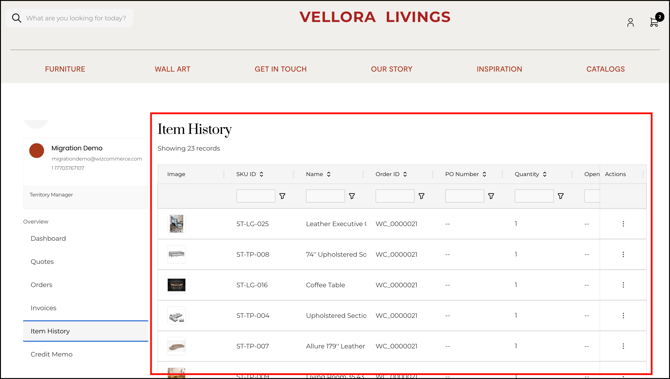Viewport: 670px width, 379px height.
Task: Open actions menu for ST-LG-016 row
Action: (623, 285)
